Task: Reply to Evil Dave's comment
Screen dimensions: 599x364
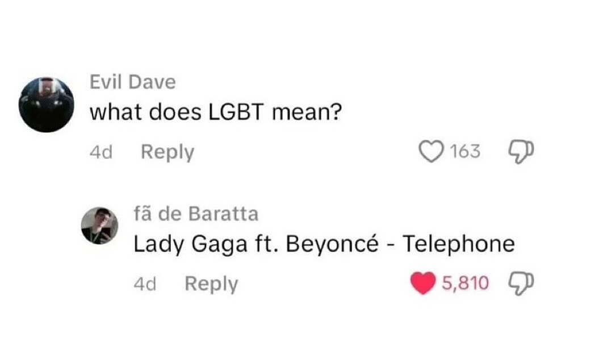Action: pyautogui.click(x=167, y=152)
